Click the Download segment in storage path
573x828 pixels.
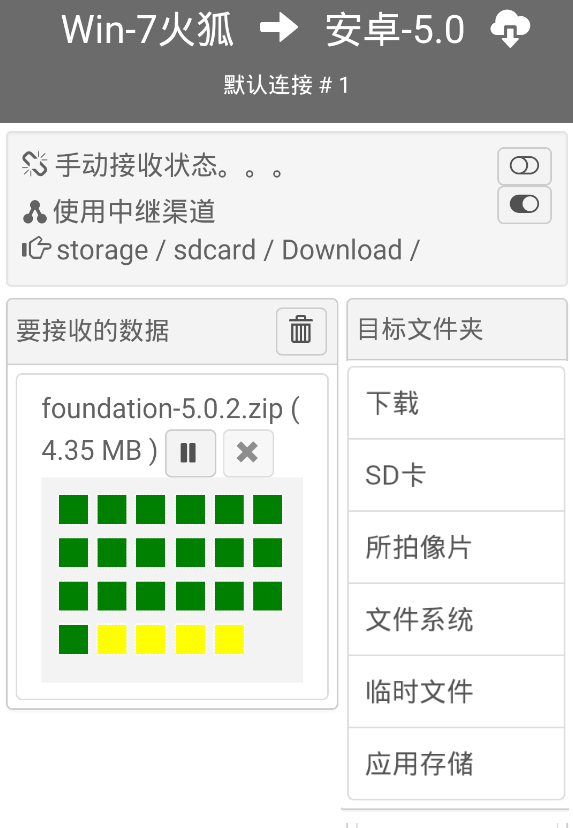(342, 250)
